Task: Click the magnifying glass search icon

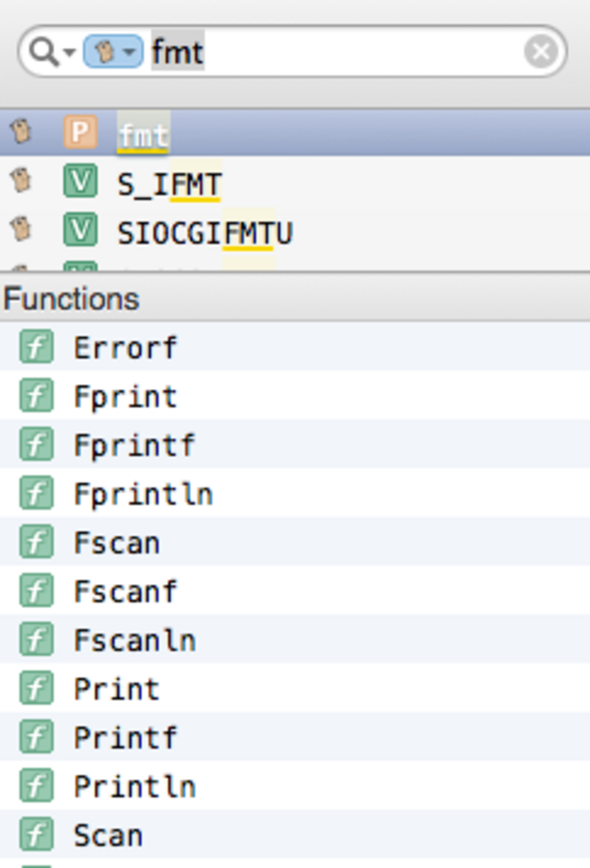Action: pos(43,52)
